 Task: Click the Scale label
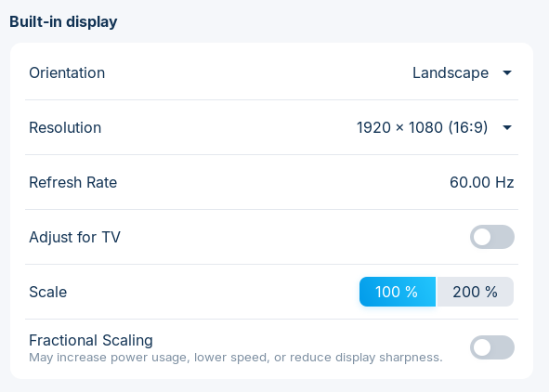48,292
